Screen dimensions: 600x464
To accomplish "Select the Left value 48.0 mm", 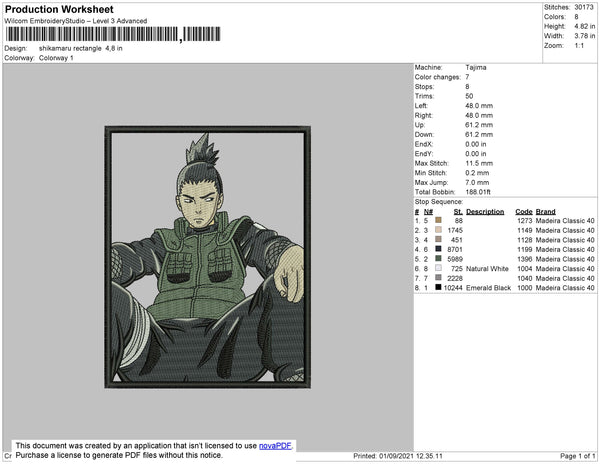I will tap(479, 106).
